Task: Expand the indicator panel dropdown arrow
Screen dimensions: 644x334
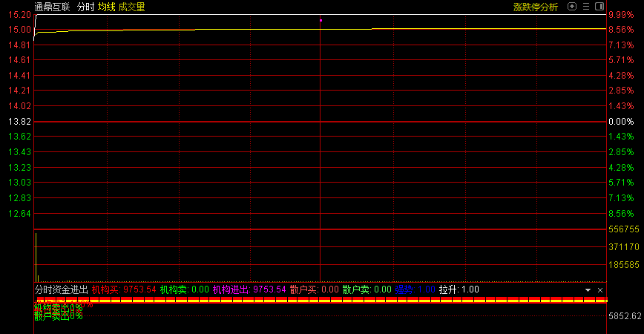Action: (x=588, y=290)
